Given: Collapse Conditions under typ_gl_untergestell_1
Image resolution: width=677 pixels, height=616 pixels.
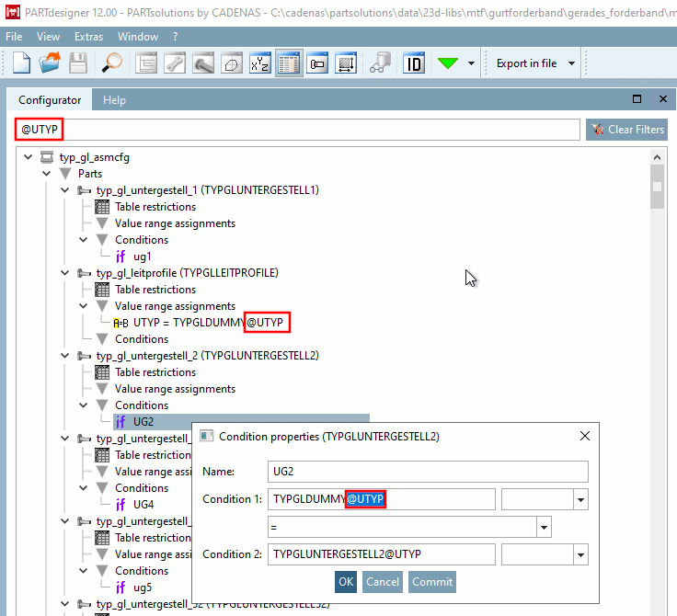Looking at the screenshot, I should coord(84,240).
